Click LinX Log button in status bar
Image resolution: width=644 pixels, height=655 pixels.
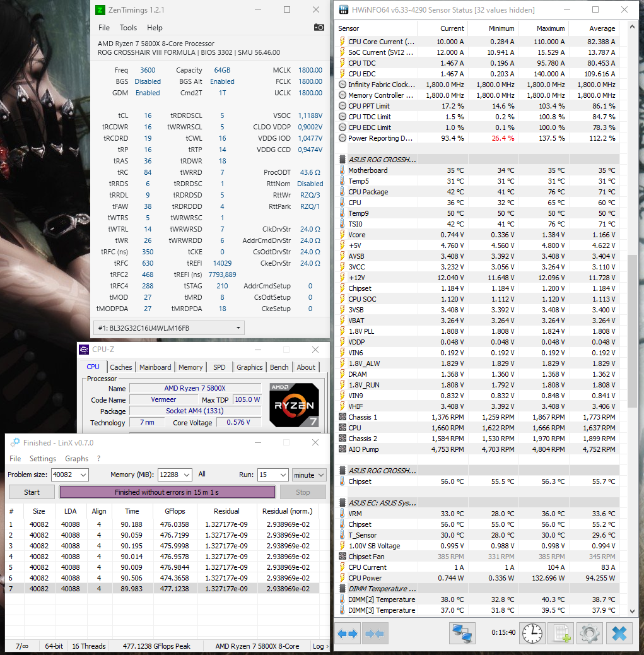coord(320,646)
